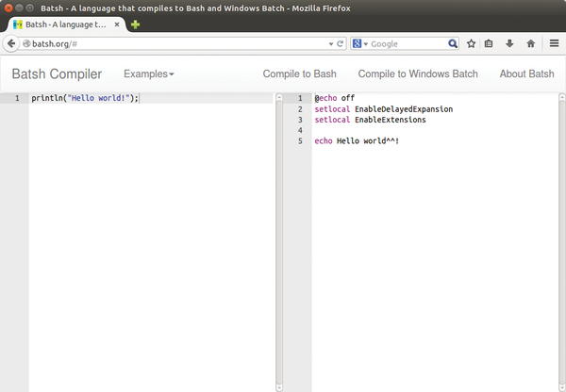The width and height of the screenshot is (566, 392).
Task: Click the println source code line
Action: tap(85, 98)
